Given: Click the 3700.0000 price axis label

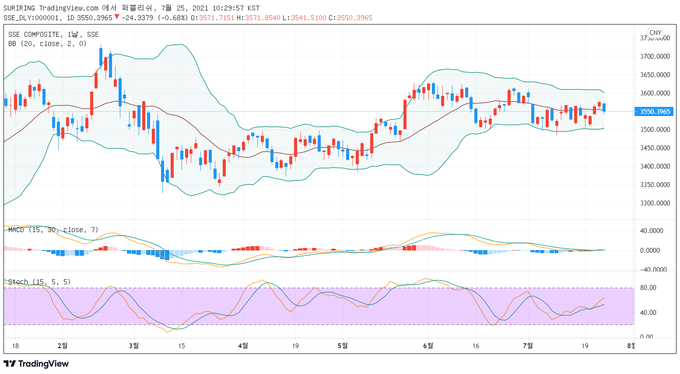Looking at the screenshot, I should [655, 56].
